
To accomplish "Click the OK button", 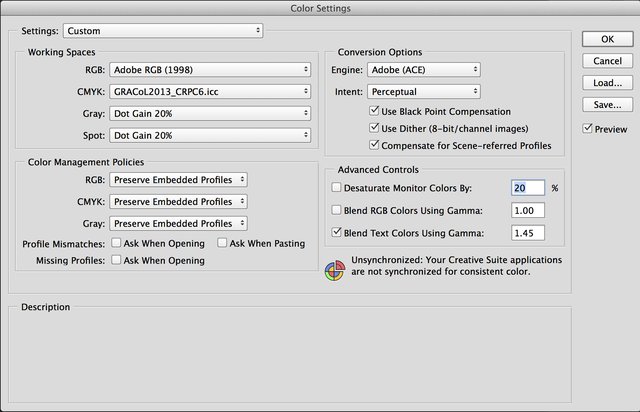I will [x=607, y=39].
